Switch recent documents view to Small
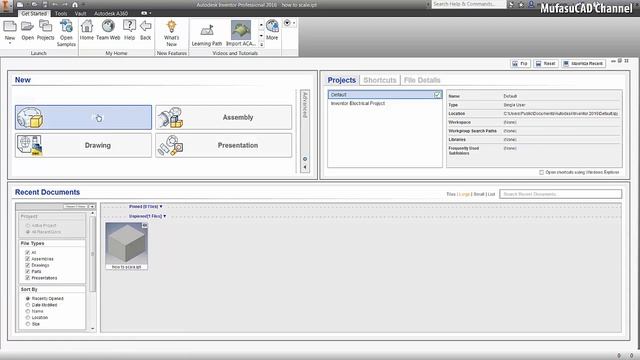Image resolution: width=640 pixels, height=360 pixels. pyautogui.click(x=479, y=194)
